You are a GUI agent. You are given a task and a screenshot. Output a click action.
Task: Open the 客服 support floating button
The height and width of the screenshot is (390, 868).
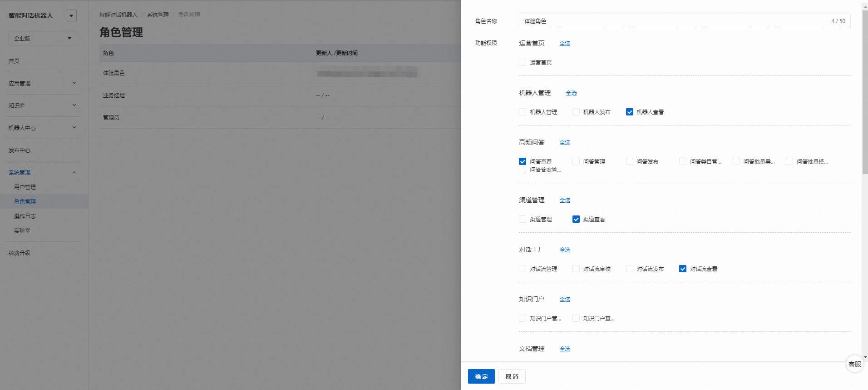pos(854,364)
